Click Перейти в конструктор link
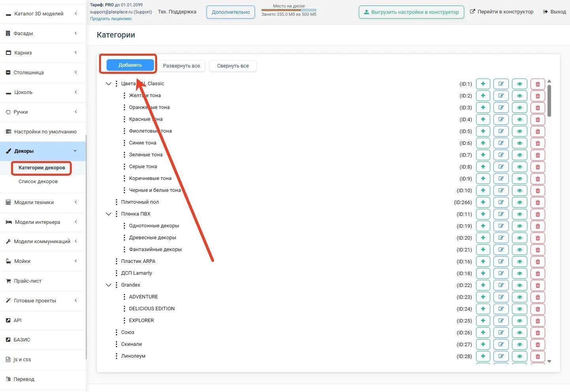The width and height of the screenshot is (570, 392). (x=502, y=12)
